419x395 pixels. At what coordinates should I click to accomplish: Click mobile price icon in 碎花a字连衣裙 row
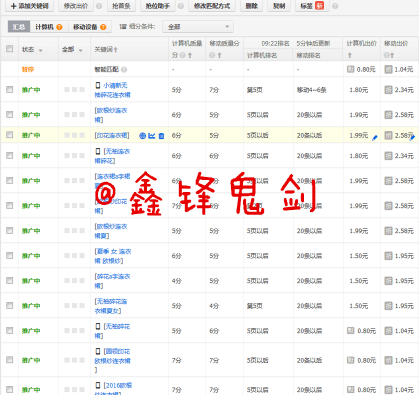tap(388, 281)
